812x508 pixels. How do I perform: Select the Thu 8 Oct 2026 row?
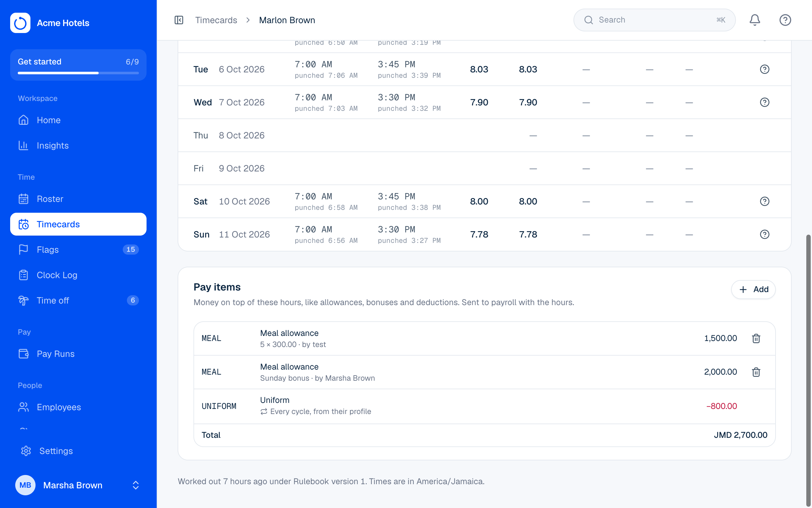click(485, 135)
